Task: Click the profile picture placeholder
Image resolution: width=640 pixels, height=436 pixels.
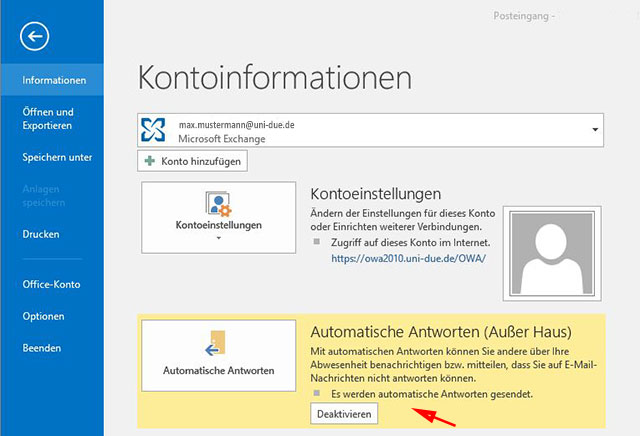Action: (x=554, y=254)
